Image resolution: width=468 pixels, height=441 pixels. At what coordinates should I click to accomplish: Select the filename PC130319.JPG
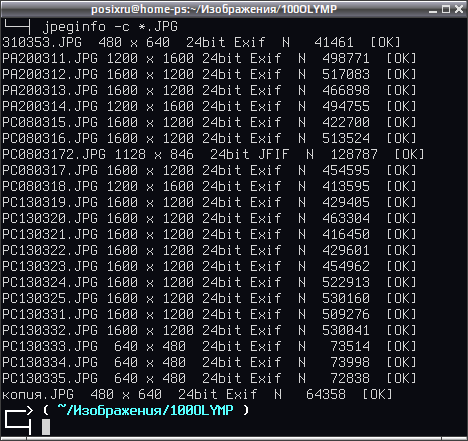(x=50, y=202)
